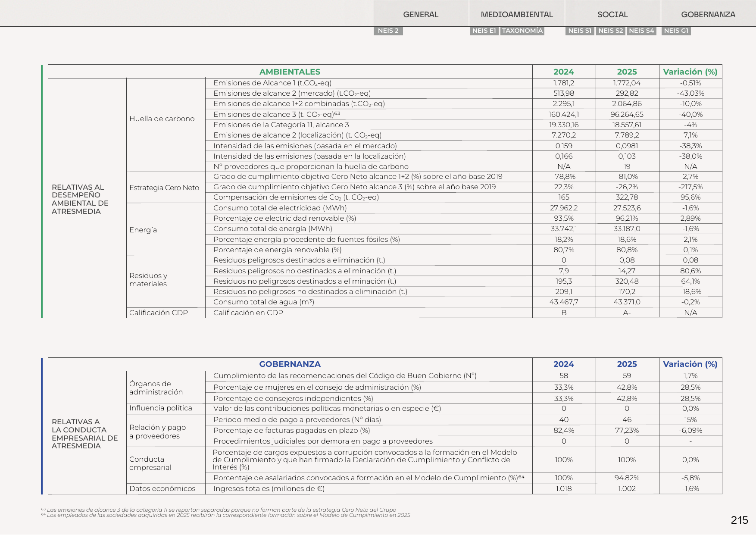Select the 1.002 total revenue value

coord(627,488)
